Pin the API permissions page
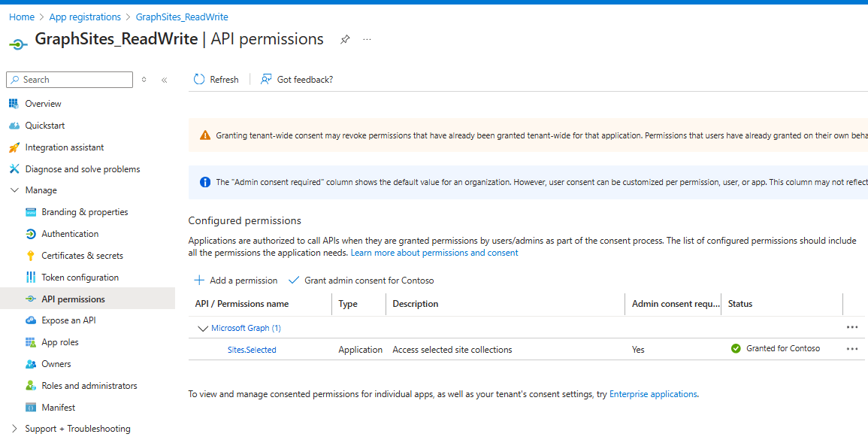This screenshot has width=868, height=443. 345,39
